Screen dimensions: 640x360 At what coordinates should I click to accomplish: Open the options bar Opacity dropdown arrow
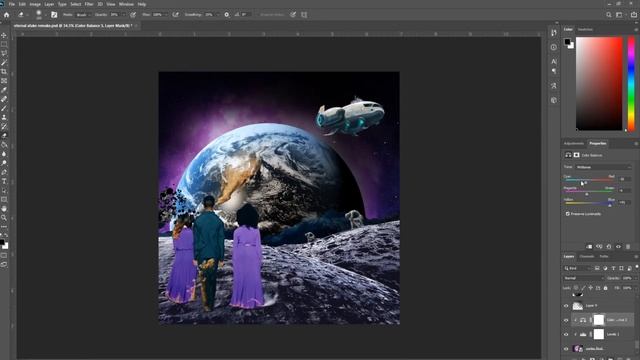[x=124, y=15]
